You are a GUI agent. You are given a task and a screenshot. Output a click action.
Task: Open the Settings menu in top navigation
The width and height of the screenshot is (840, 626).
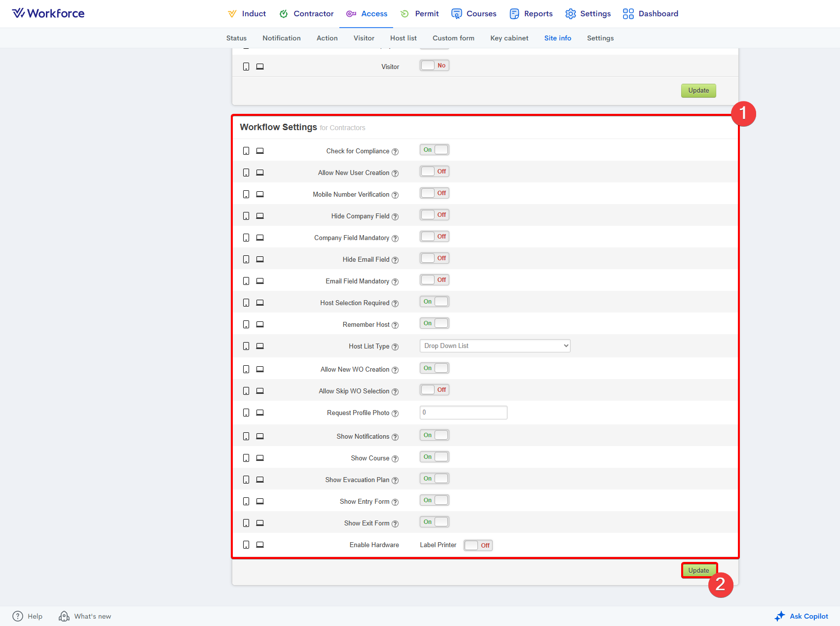(x=588, y=14)
